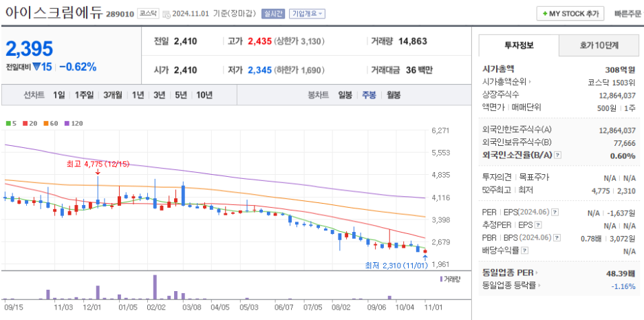Select the 3년 line chart period

[159, 95]
